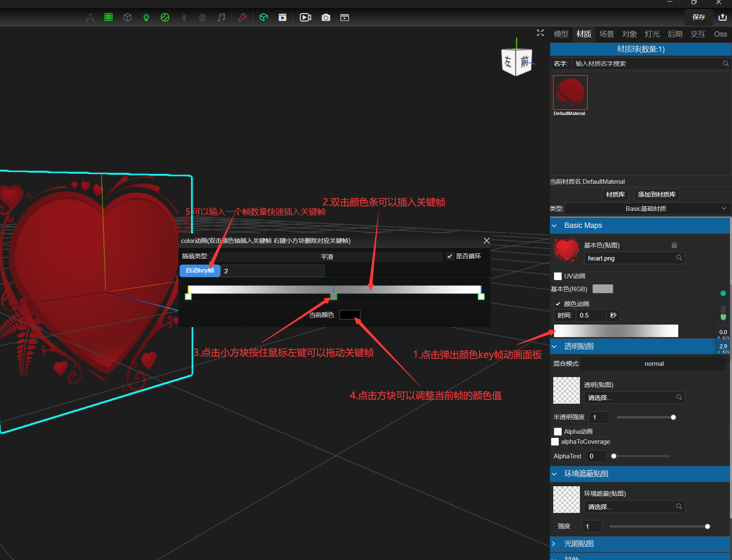
Task: Toggle fullscreen viewport expand icon
Action: click(x=540, y=33)
